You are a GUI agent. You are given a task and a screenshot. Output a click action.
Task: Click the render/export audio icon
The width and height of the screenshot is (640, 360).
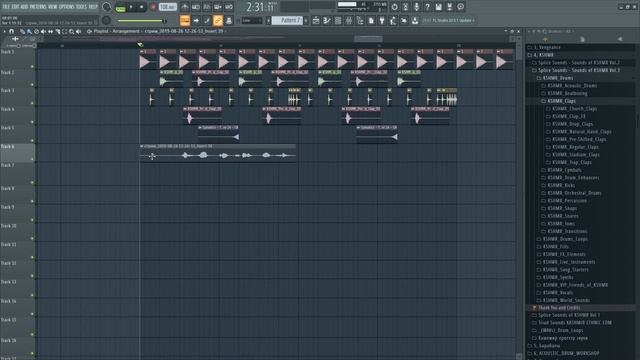[x=449, y=7]
